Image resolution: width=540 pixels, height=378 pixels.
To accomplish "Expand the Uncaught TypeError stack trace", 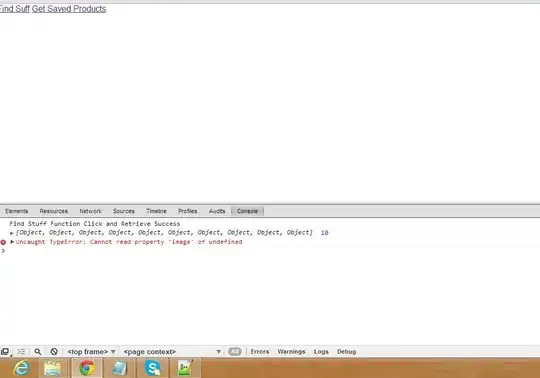I will point(12,242).
